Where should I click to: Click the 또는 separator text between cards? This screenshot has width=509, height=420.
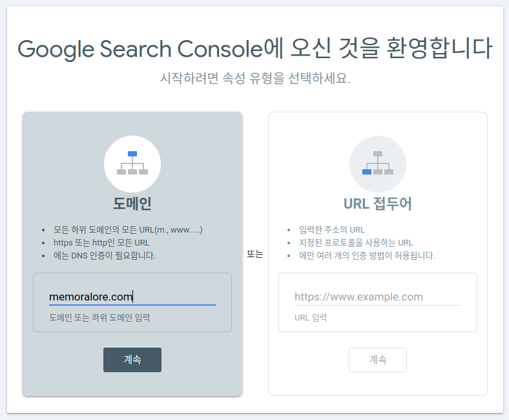(x=255, y=254)
